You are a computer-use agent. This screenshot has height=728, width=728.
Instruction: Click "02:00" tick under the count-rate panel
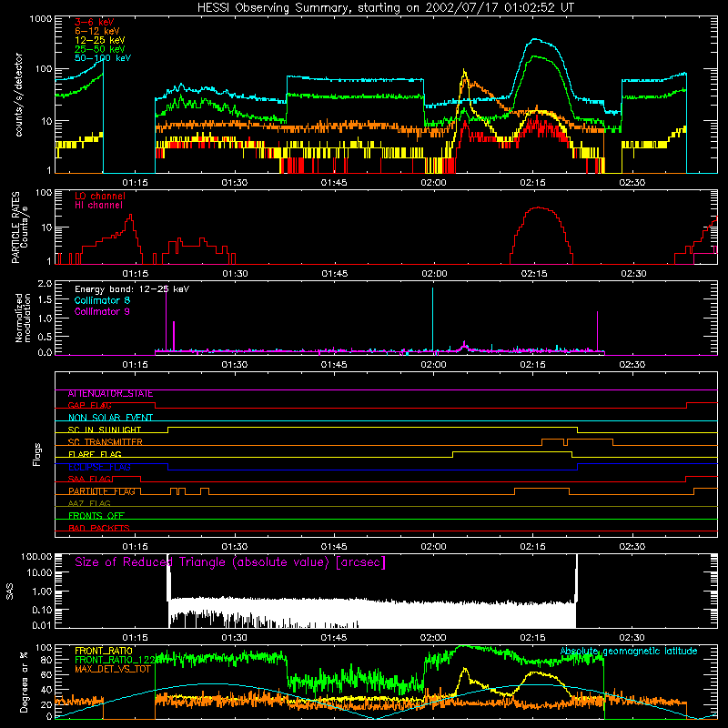(433, 183)
